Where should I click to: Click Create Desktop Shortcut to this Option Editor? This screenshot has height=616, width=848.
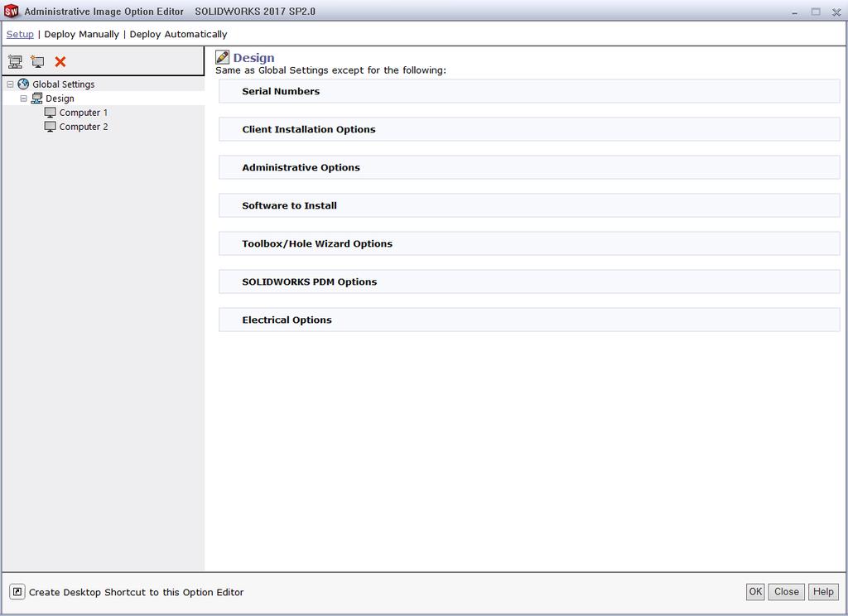(x=137, y=592)
